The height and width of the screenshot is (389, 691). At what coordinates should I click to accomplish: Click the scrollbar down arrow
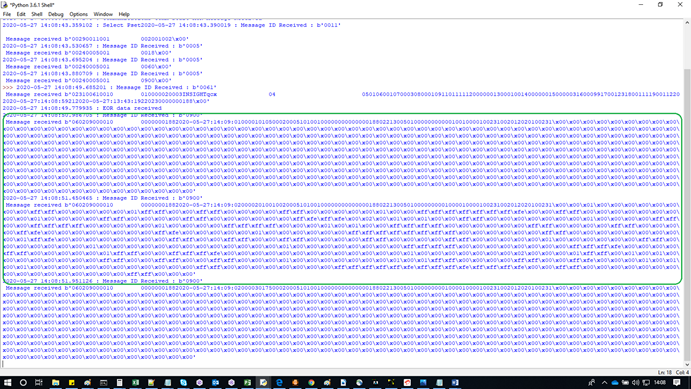(x=687, y=364)
